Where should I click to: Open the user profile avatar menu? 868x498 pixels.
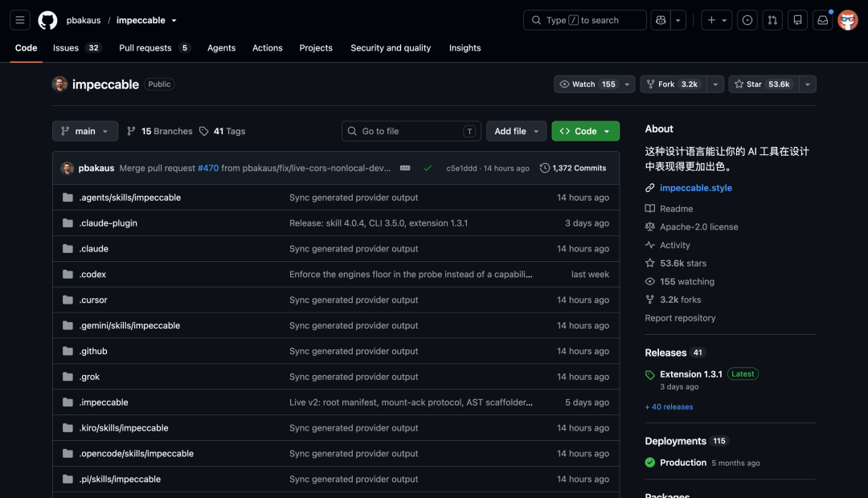(848, 20)
